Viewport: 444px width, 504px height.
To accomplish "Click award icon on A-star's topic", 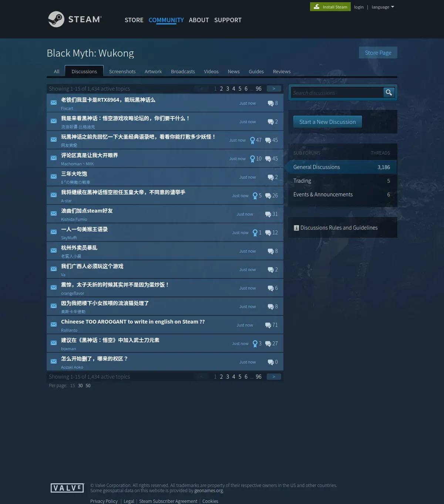I will (255, 196).
